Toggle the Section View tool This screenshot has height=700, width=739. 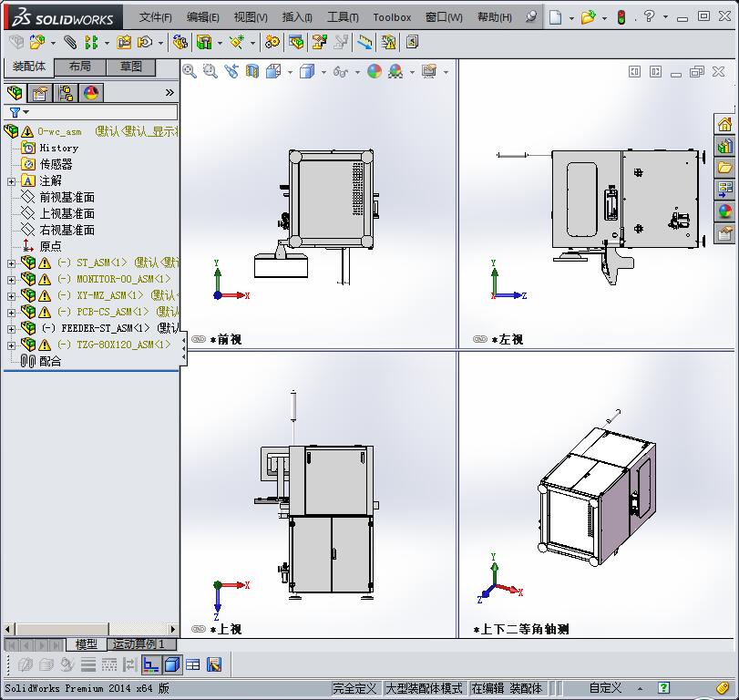click(x=252, y=71)
